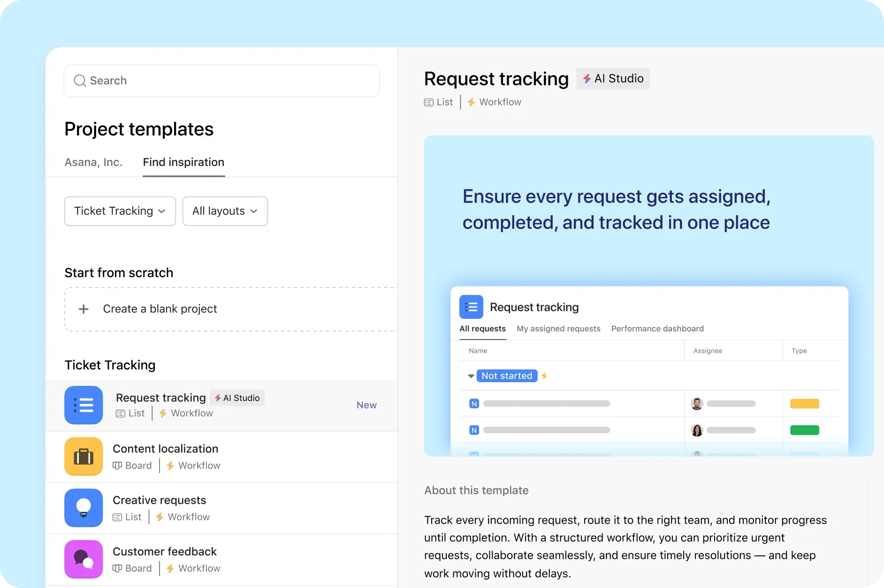Click Workflow bolt icon under Customer feedback
Image resolution: width=884 pixels, height=588 pixels.
170,568
